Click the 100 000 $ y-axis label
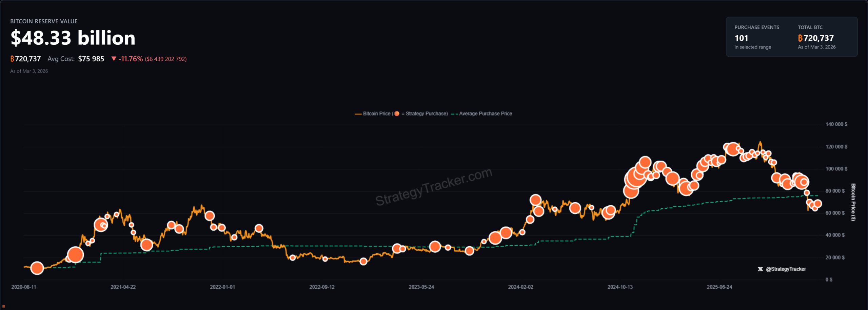Screen dimensions: 868x310 click(x=836, y=169)
